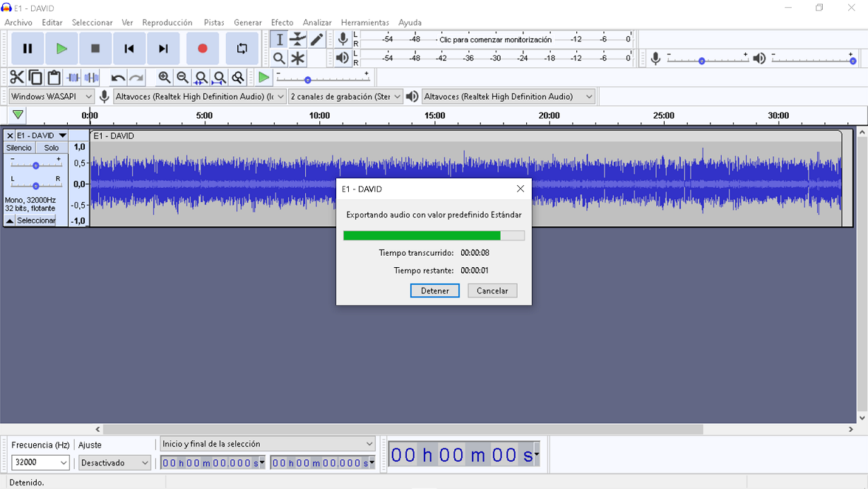Open the Windows WASAPI host dropdown
Image resolution: width=868 pixels, height=489 pixels.
pos(52,97)
